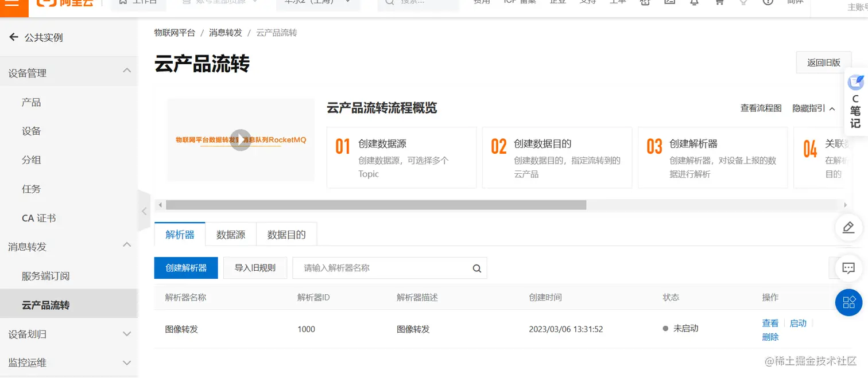868x378 pixels.
Task: Click the 解析器ID column header
Action: [x=313, y=298]
